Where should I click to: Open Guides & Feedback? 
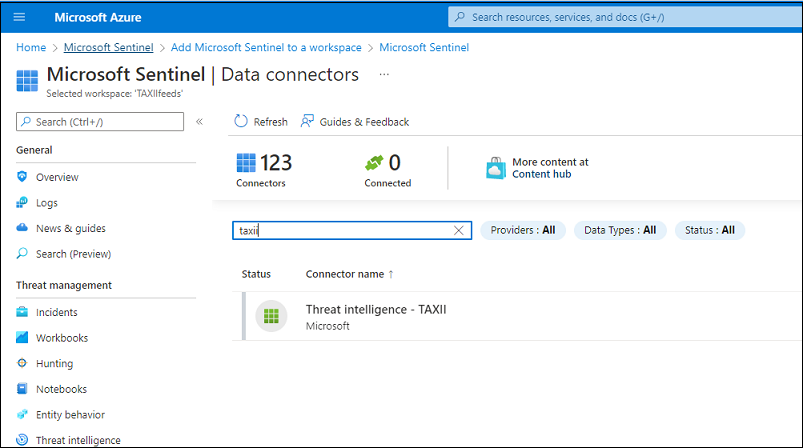click(364, 122)
